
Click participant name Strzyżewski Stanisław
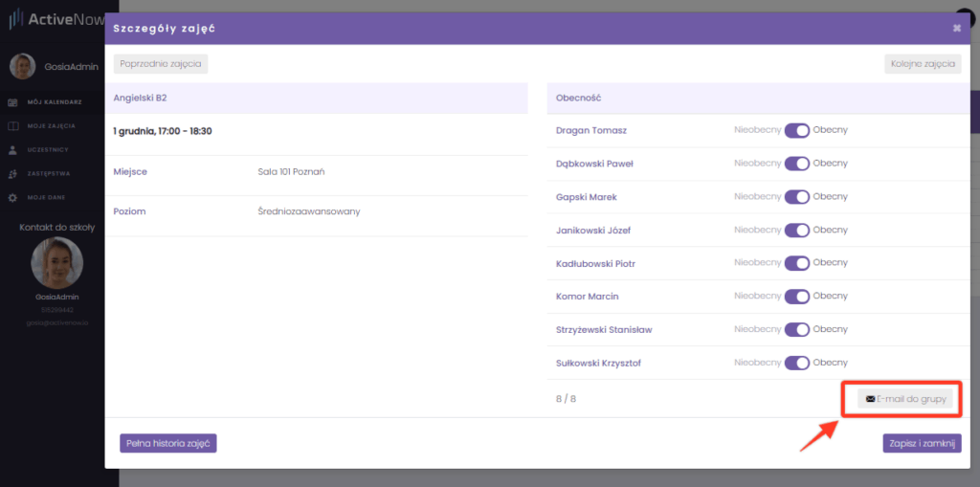tap(604, 329)
